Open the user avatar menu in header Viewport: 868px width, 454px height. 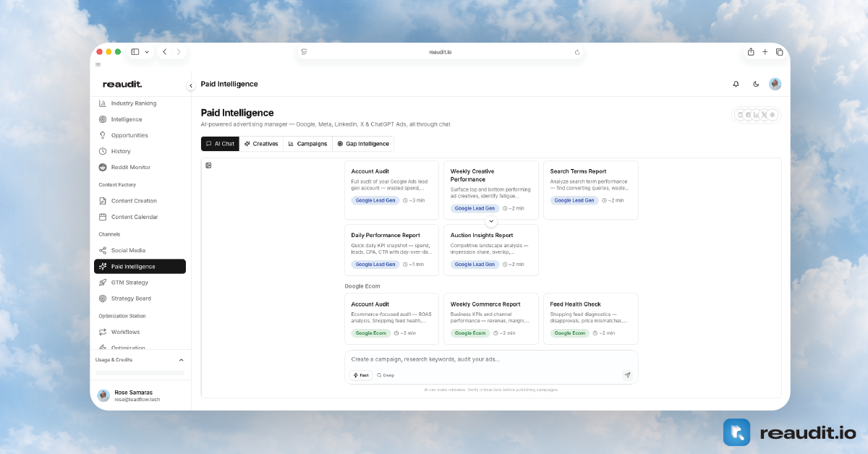point(775,84)
